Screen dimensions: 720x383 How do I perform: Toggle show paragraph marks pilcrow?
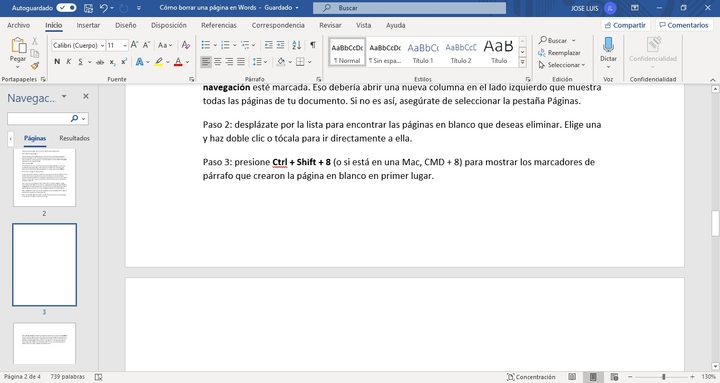pos(313,45)
